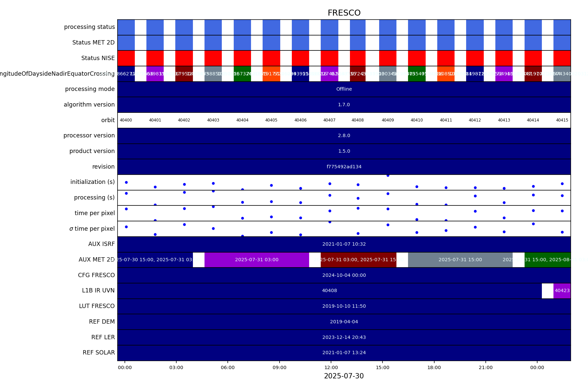Click the Status NISE row label
The width and height of the screenshot is (588, 392).
(98, 58)
